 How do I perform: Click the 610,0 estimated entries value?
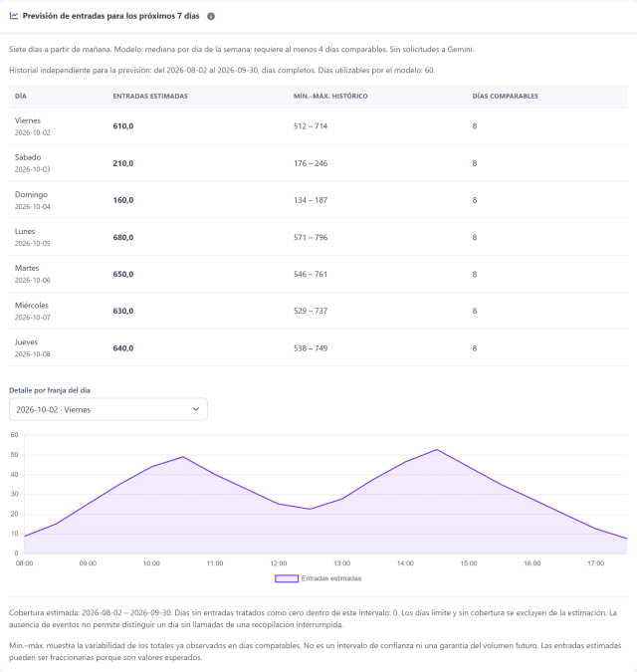point(123,126)
